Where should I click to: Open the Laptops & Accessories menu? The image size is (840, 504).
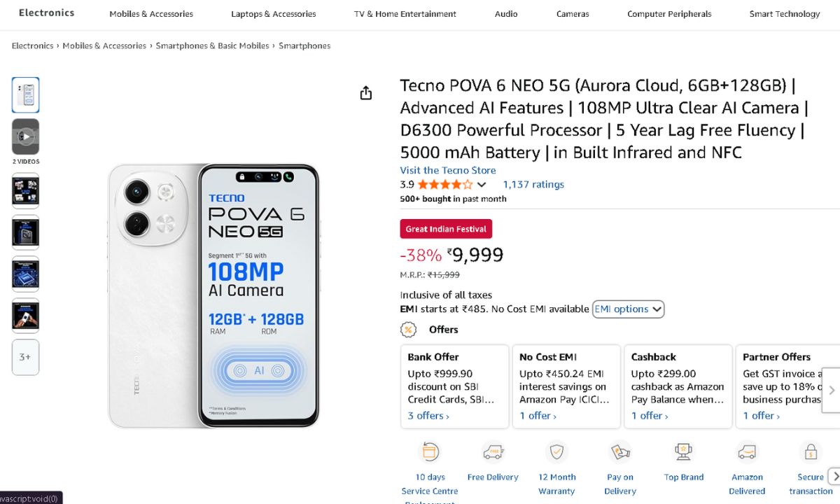[273, 14]
